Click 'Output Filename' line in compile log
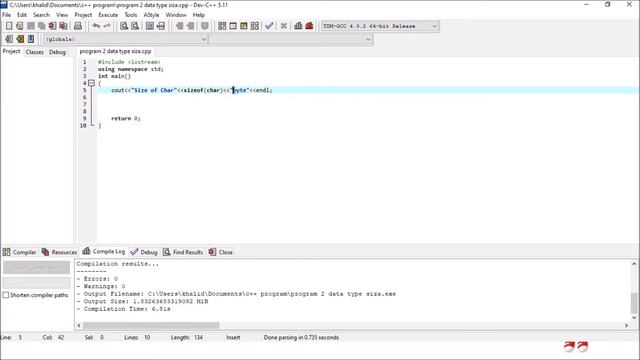This screenshot has height=360, width=640. coord(236,294)
